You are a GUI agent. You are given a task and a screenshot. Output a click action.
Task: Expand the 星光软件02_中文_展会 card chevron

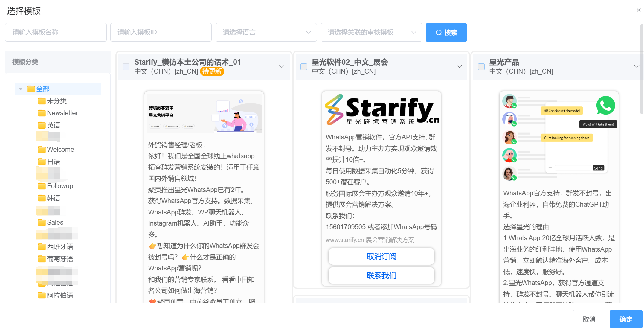point(459,66)
